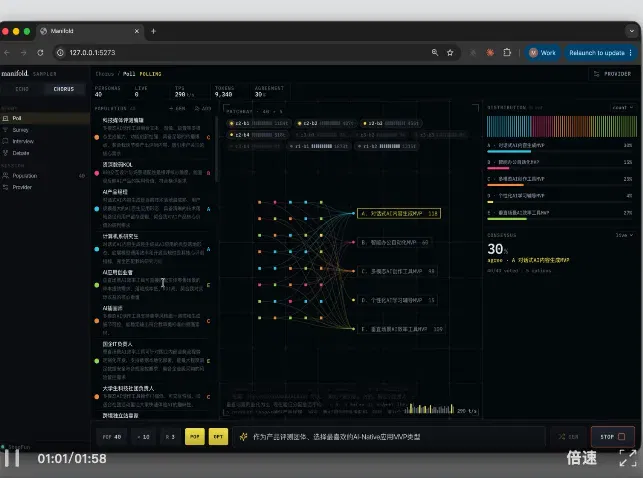Click the Poll icon in the sidebar
This screenshot has height=478, width=643.
coord(5,118)
